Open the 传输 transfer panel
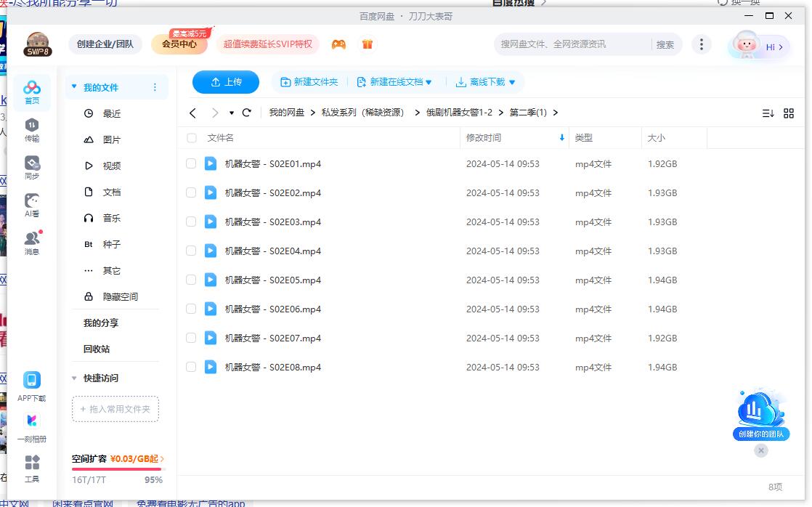This screenshot has width=812, height=507. click(x=32, y=131)
